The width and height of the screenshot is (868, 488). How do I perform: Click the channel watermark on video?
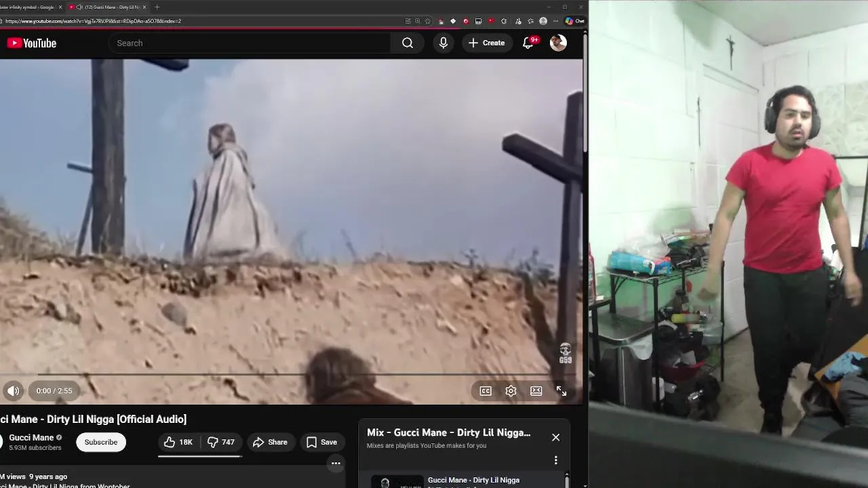(565, 353)
